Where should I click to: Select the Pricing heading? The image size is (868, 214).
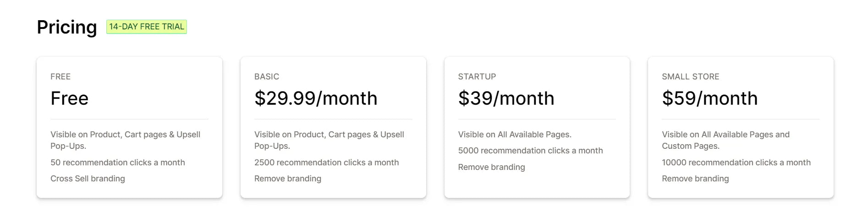click(67, 27)
